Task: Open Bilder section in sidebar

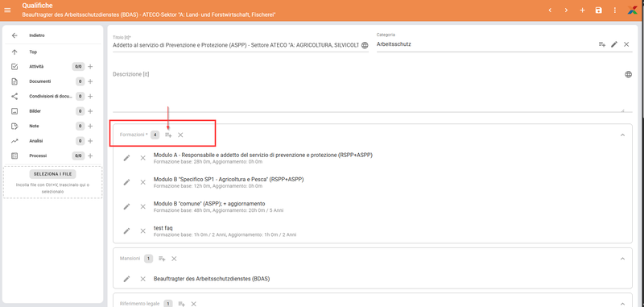Action: click(35, 111)
